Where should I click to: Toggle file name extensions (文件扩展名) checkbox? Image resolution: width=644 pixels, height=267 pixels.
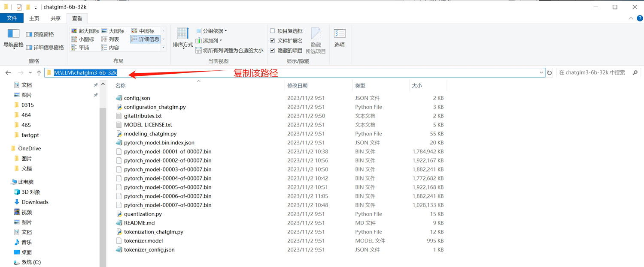point(272,41)
